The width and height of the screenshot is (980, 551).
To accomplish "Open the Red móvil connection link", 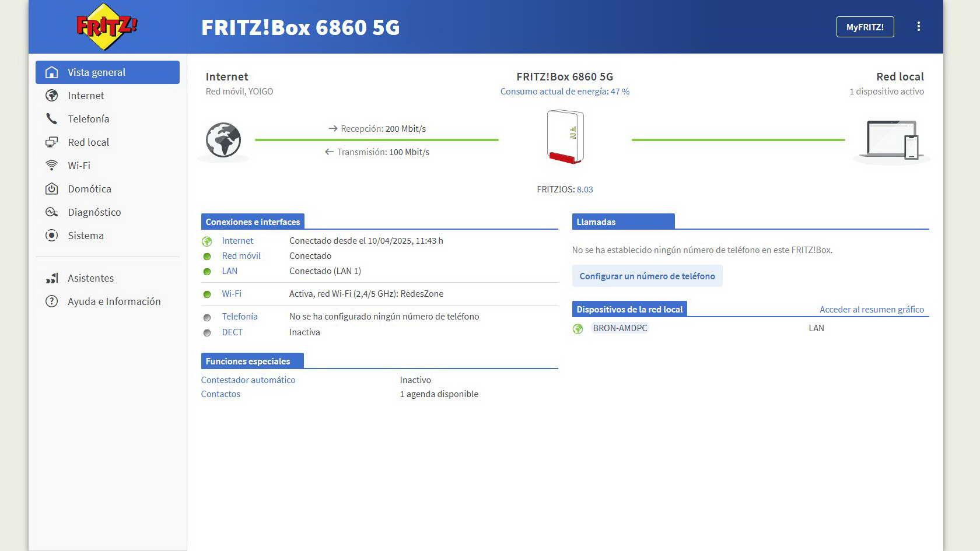I will [x=241, y=256].
